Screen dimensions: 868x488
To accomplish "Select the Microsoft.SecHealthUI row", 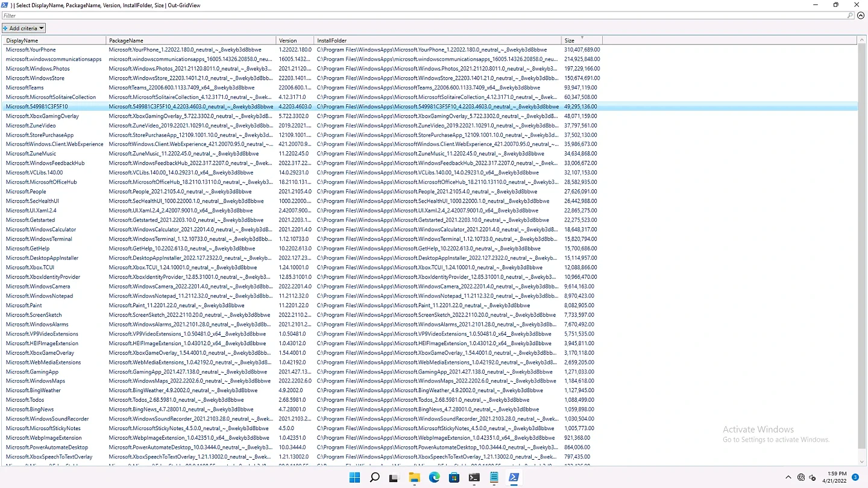I will 430,201.
